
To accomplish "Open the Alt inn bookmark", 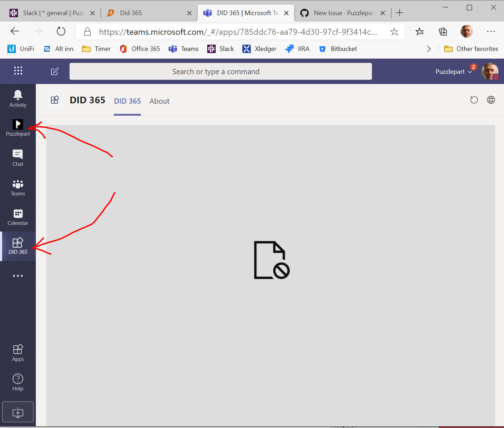I will [58, 49].
